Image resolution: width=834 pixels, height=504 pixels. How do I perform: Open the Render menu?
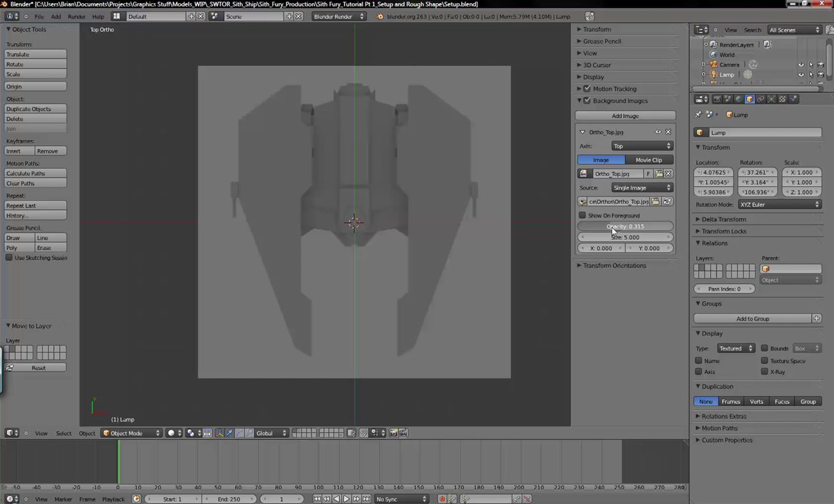[x=76, y=17]
